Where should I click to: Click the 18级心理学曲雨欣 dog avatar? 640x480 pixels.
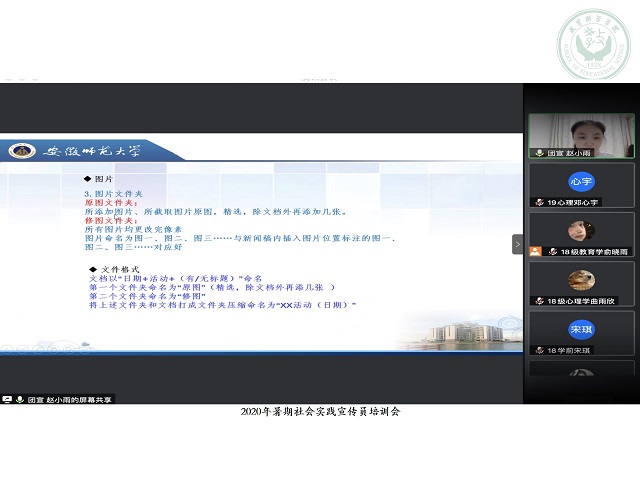point(580,280)
